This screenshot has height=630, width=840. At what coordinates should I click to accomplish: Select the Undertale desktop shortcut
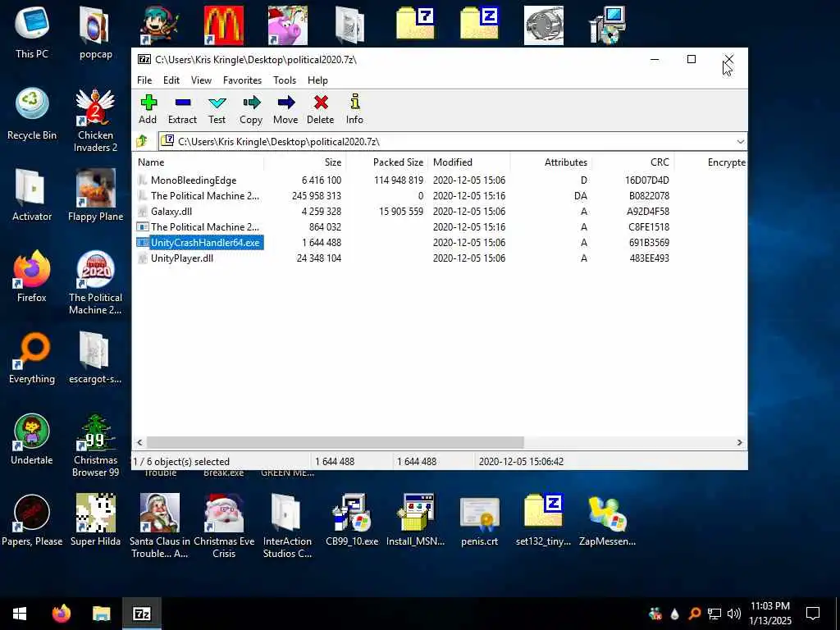pos(32,438)
